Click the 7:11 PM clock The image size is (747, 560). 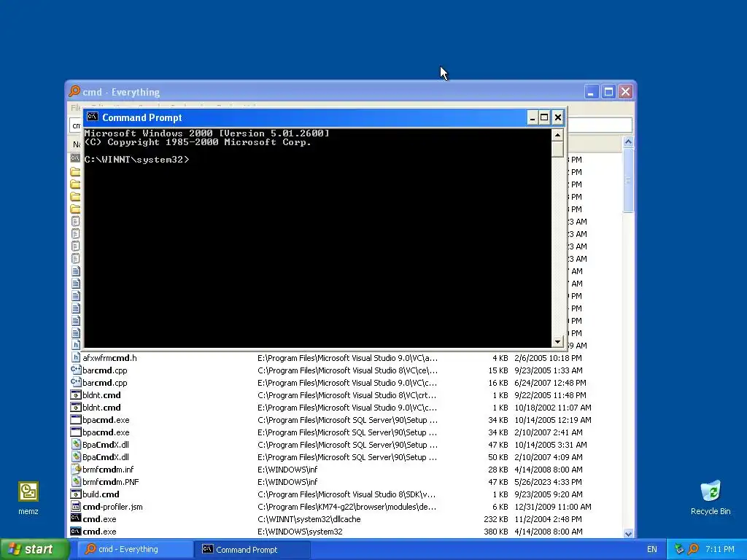tap(720, 549)
